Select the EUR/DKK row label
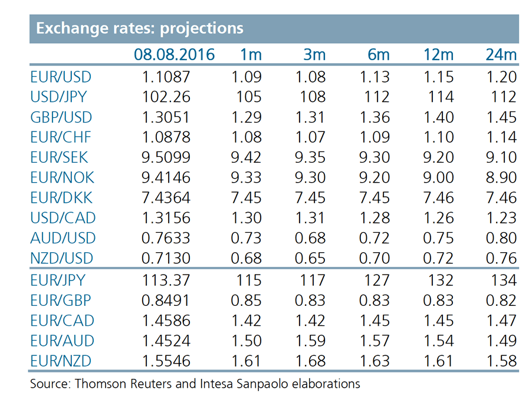This screenshot has height=396, width=532. (61, 197)
